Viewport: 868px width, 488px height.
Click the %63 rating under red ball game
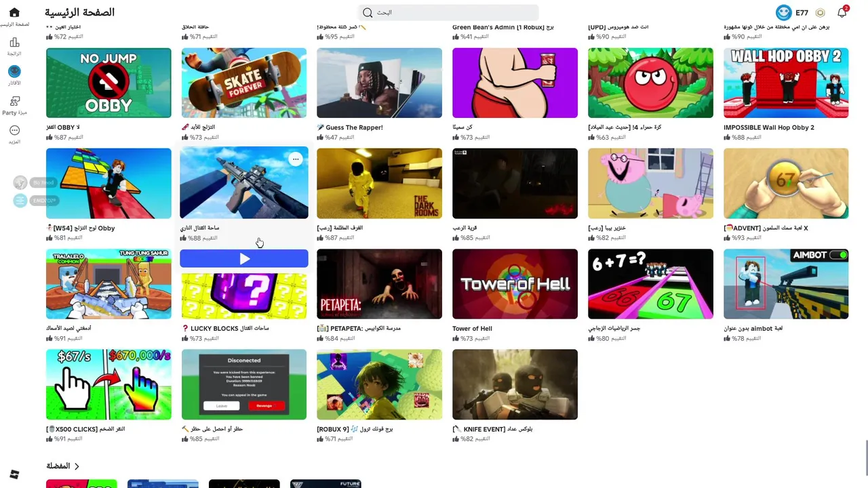point(608,138)
